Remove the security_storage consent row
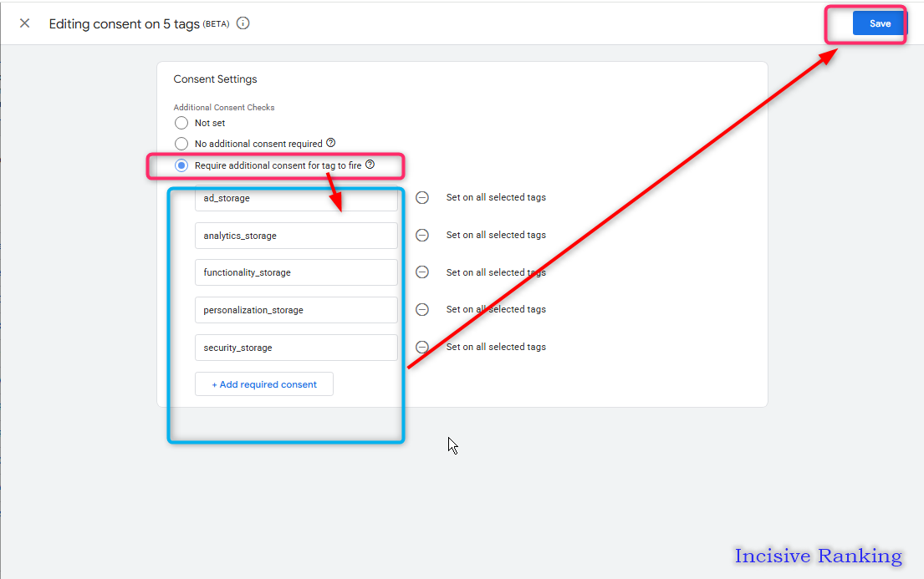The height and width of the screenshot is (579, 924). [422, 347]
